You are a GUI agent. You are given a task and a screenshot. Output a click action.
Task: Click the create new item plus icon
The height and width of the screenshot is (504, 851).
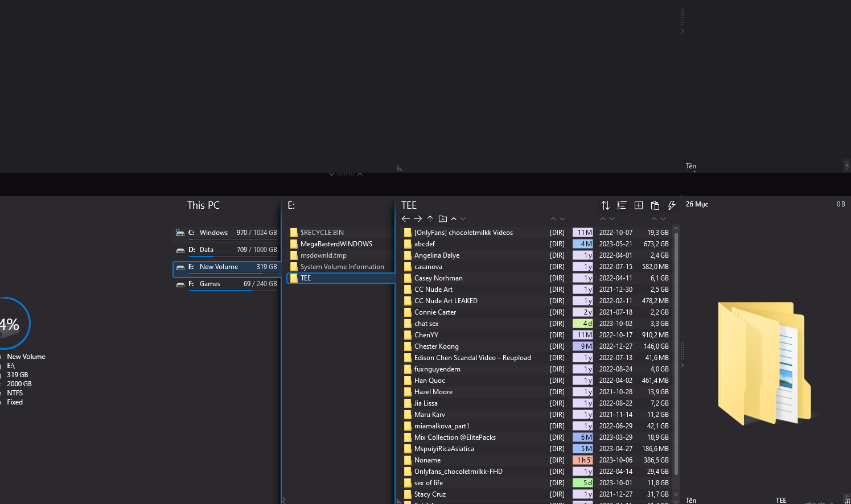click(x=639, y=205)
